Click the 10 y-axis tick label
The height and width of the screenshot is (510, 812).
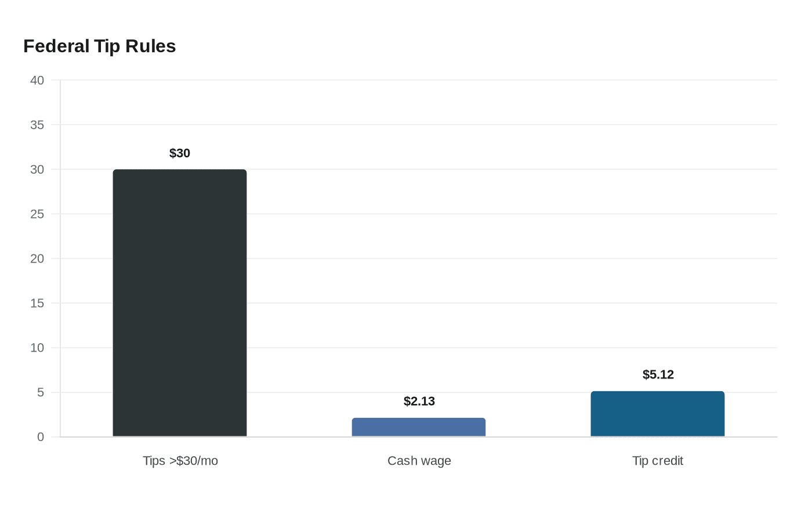click(x=37, y=348)
